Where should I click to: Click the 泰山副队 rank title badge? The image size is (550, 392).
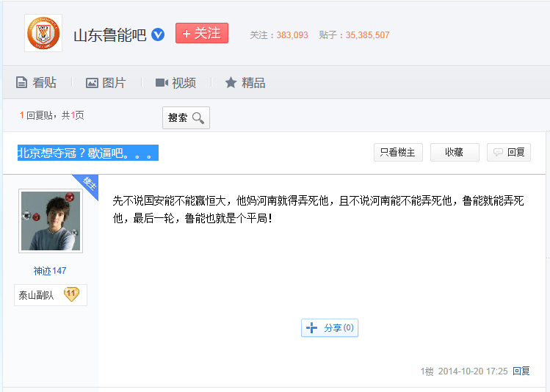tap(51, 295)
